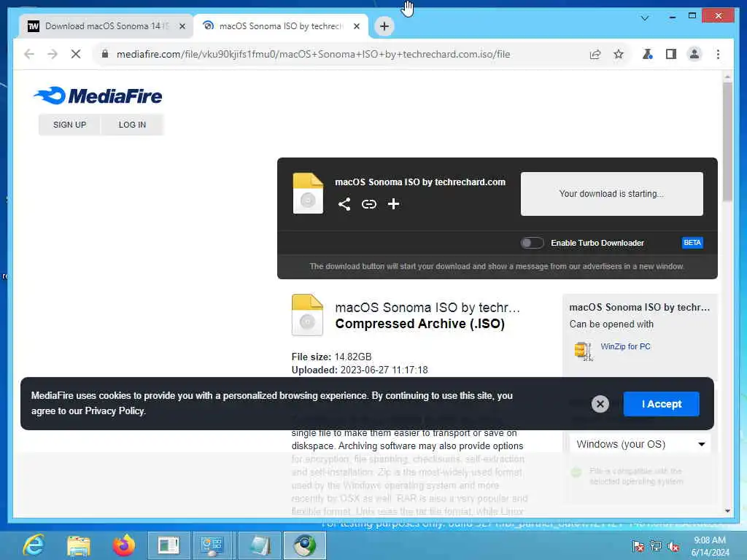Click the network tray icon
The image size is (747, 560).
coord(656,546)
